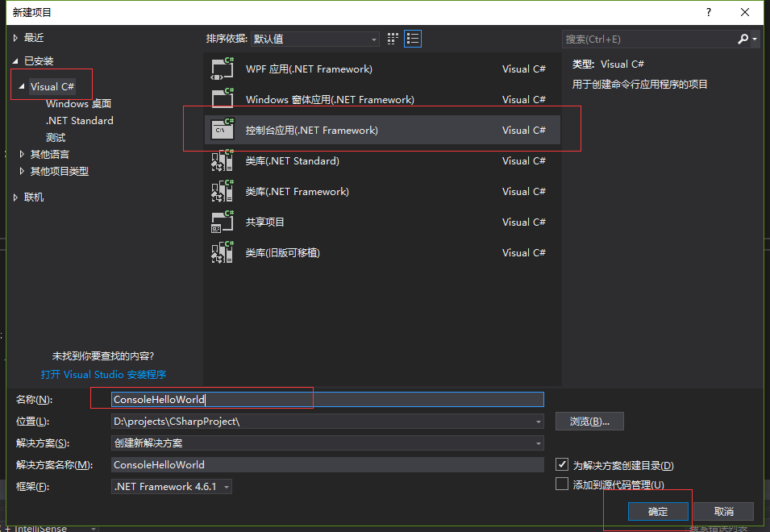The width and height of the screenshot is (770, 532).
Task: Select 类库(旧版可移植) template text
Action: point(282,253)
